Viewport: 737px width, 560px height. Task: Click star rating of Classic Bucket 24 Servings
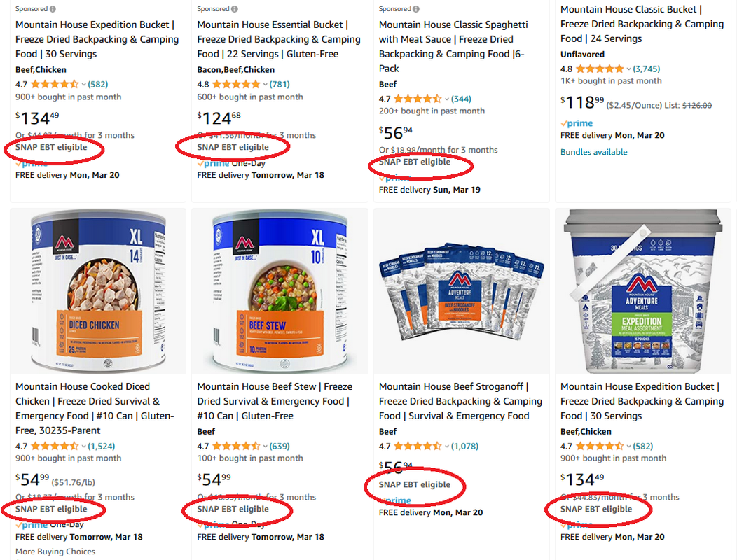pos(600,69)
